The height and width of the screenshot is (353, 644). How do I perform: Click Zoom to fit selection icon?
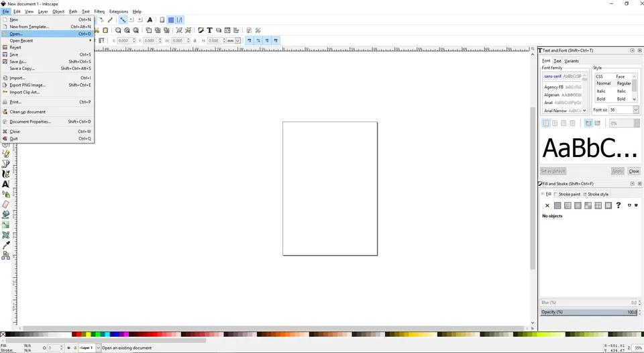tap(118, 30)
